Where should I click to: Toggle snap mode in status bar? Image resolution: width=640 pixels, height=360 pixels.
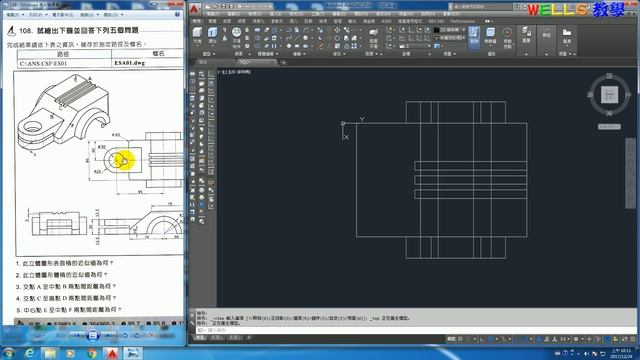[x=468, y=339]
